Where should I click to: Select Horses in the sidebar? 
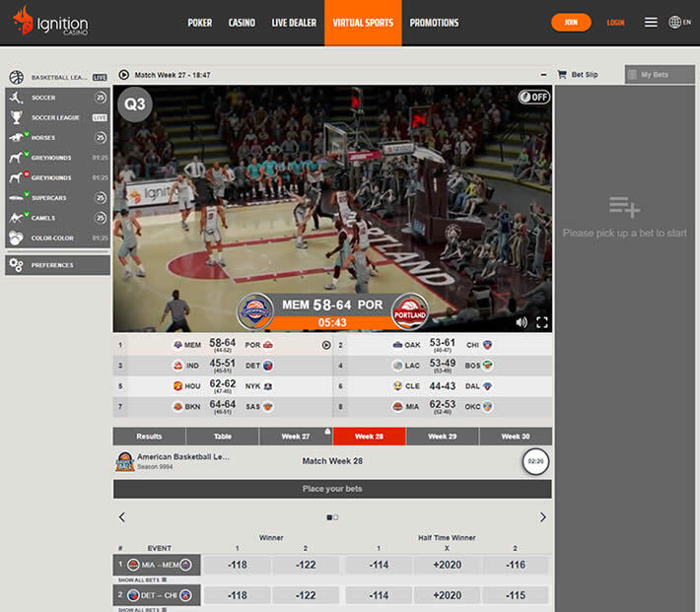click(x=58, y=138)
